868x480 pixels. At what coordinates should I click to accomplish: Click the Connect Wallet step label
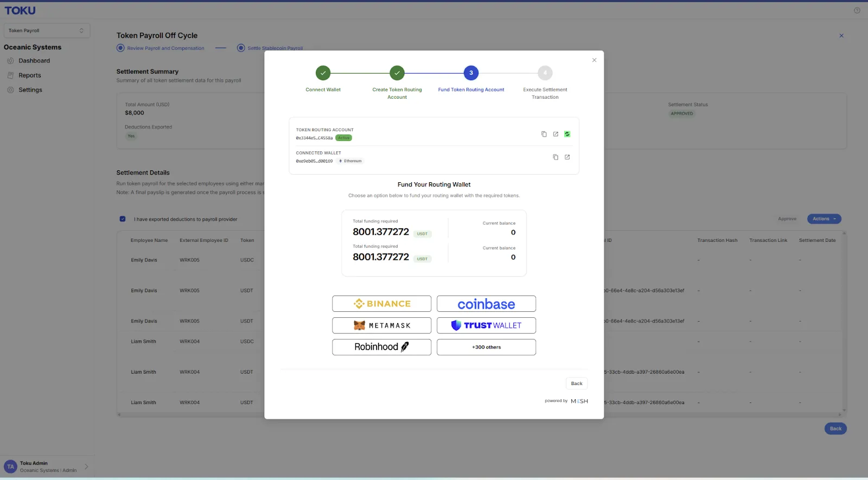point(323,90)
